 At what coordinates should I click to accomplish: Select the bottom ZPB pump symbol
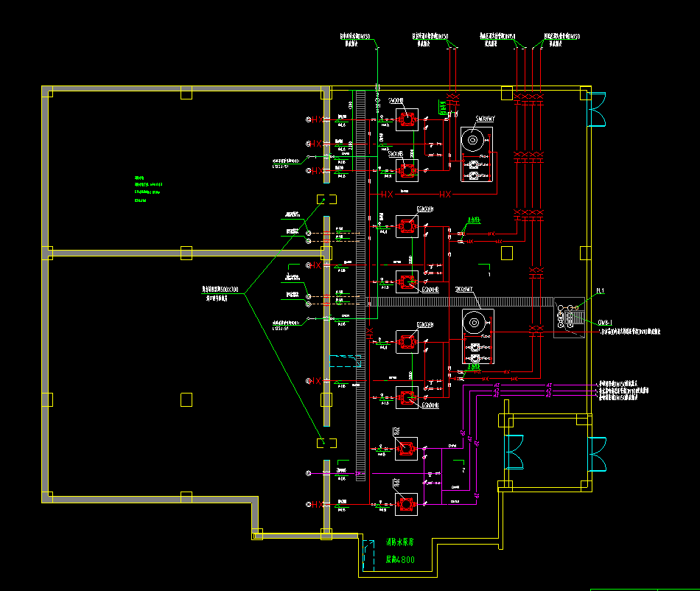pos(406,504)
